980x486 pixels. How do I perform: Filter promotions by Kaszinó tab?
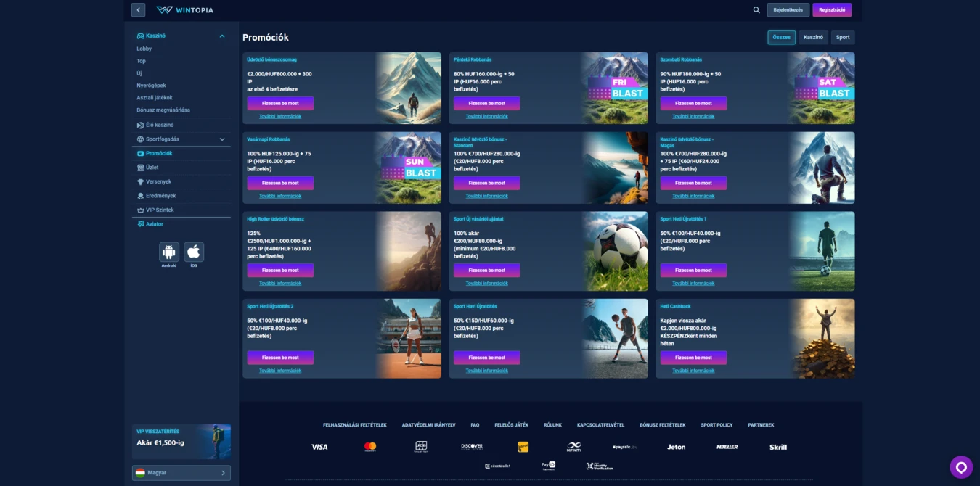(813, 37)
